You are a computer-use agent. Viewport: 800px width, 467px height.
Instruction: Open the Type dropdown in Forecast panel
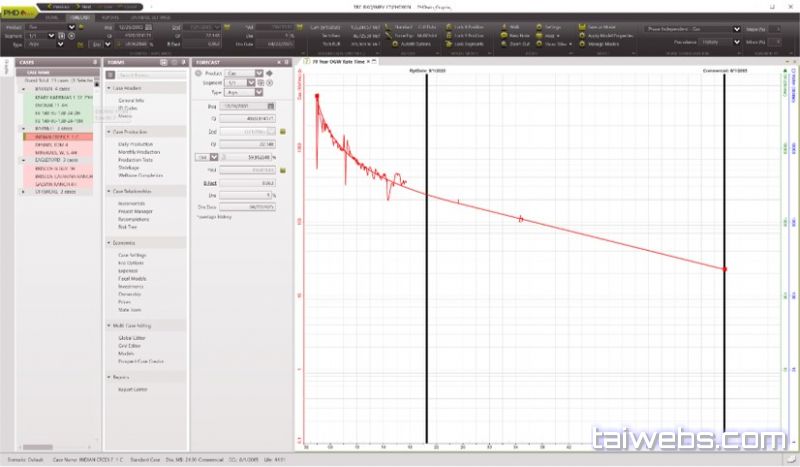[x=258, y=92]
